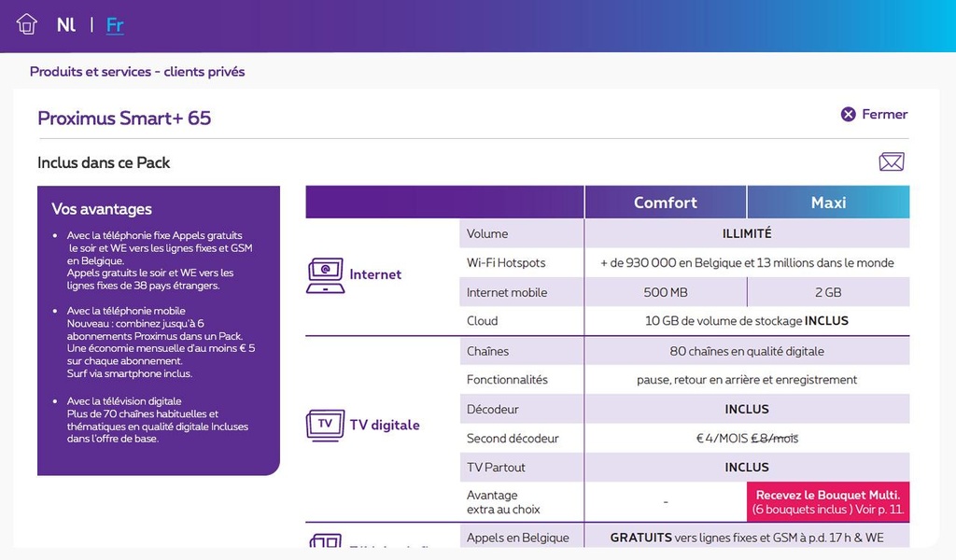Click the 80 chaînes en qualité digitale text
The height and width of the screenshot is (560, 956).
pyautogui.click(x=747, y=351)
